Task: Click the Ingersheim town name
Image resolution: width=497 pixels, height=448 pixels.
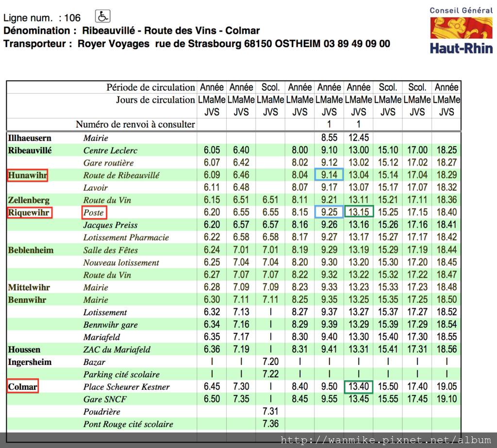Action: pyautogui.click(x=30, y=362)
